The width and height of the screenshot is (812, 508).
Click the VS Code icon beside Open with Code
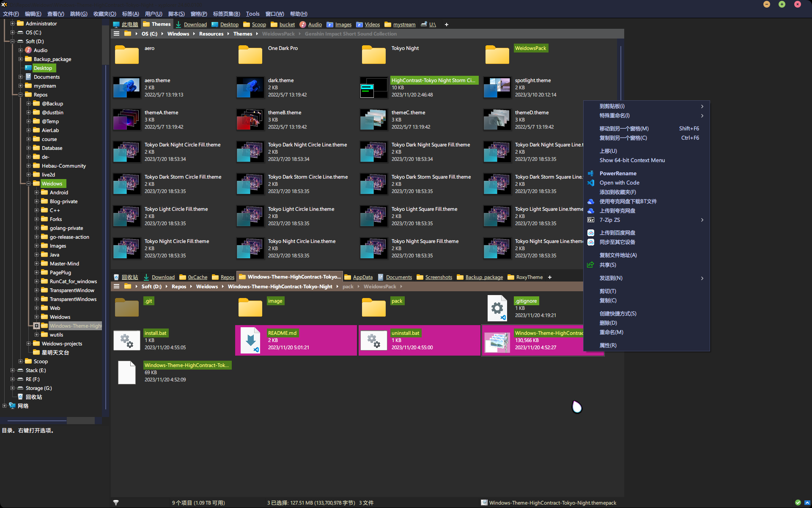click(591, 183)
